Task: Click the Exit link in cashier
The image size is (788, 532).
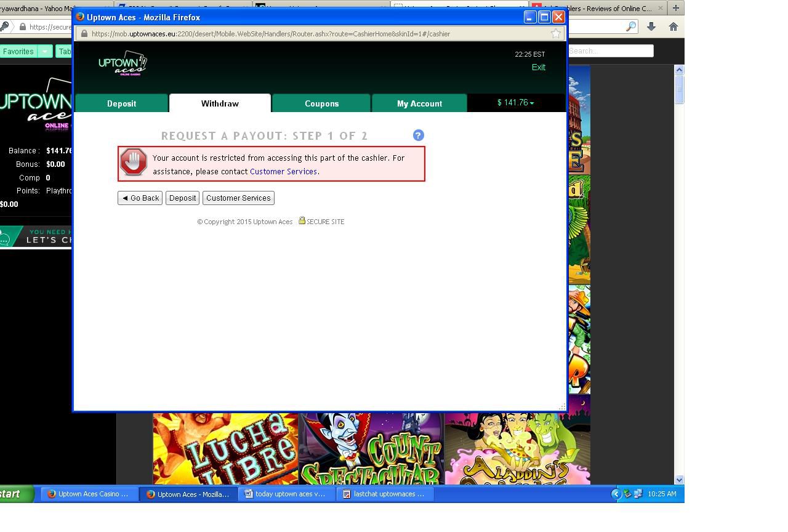Action: [539, 67]
